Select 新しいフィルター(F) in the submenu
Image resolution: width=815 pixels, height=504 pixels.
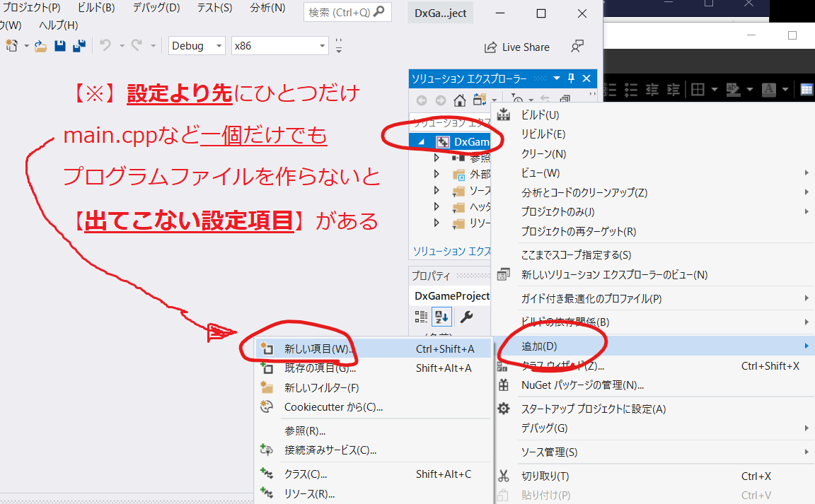[374, 387]
